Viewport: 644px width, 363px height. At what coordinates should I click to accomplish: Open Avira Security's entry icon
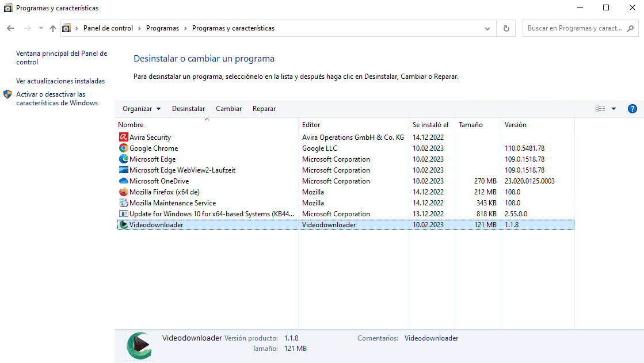(123, 137)
